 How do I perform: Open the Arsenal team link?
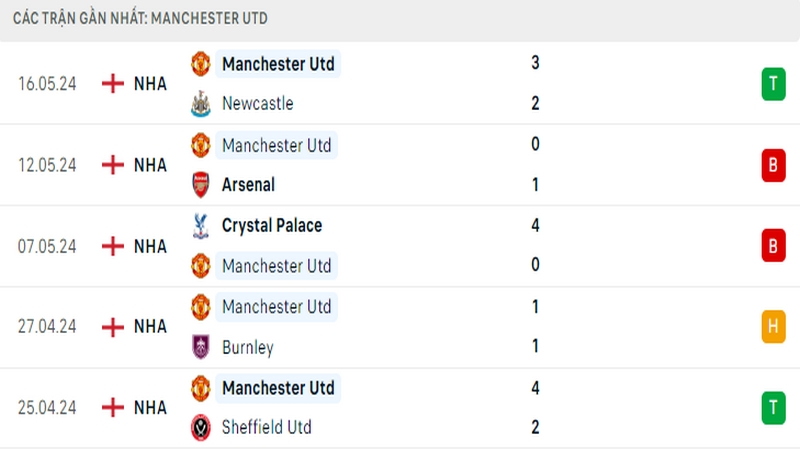[x=248, y=184]
